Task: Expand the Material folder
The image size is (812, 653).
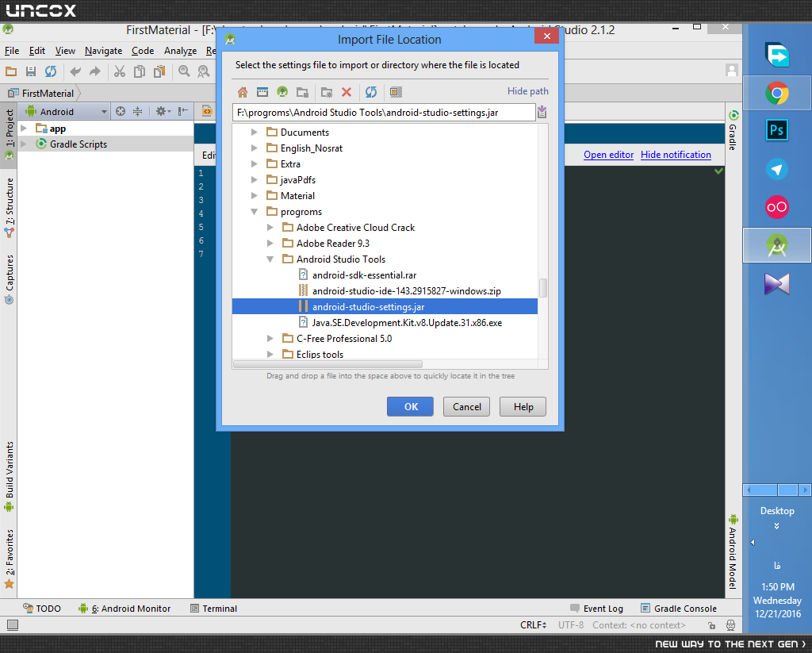Action: click(x=255, y=195)
